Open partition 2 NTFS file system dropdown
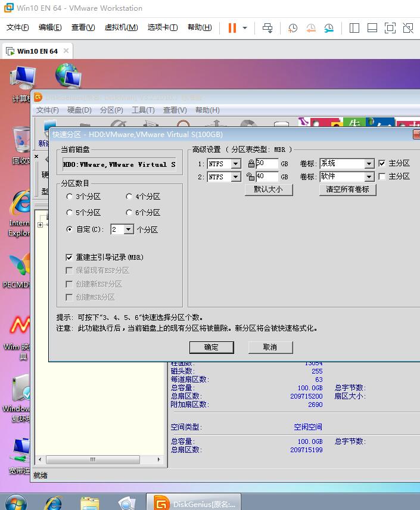The image size is (420, 510). pyautogui.click(x=236, y=176)
